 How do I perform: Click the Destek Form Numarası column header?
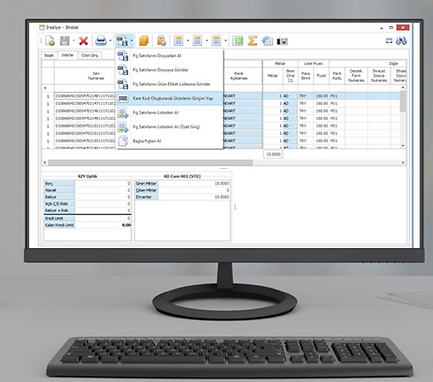pos(356,76)
